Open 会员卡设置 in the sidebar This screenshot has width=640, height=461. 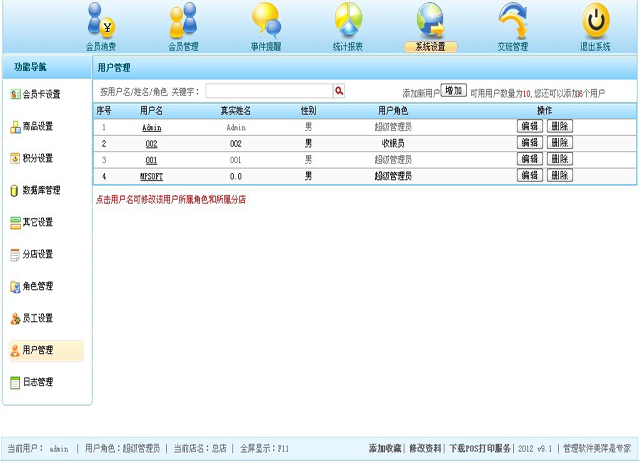point(42,95)
